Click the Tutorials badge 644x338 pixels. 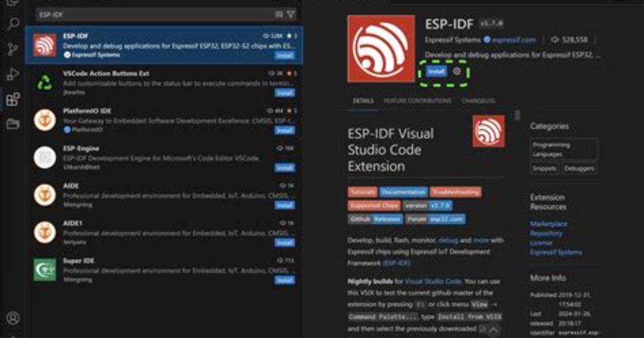click(363, 192)
